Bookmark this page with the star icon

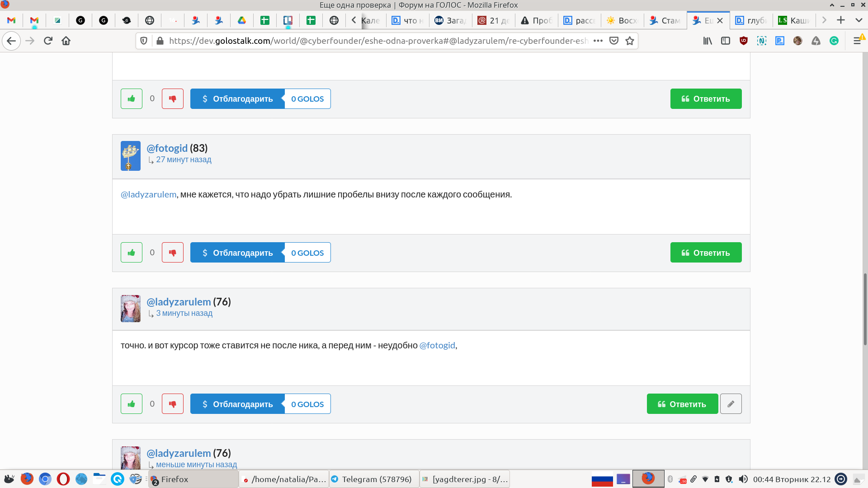(629, 41)
